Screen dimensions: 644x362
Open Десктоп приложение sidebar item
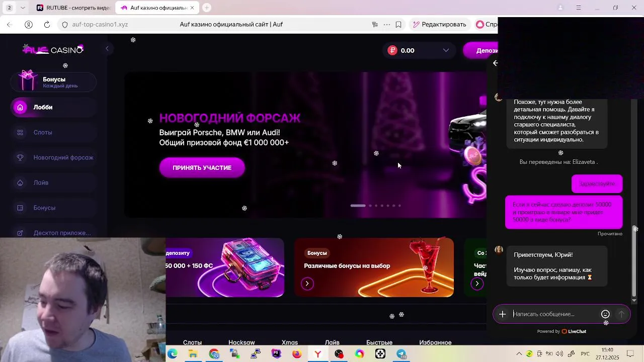(53, 232)
